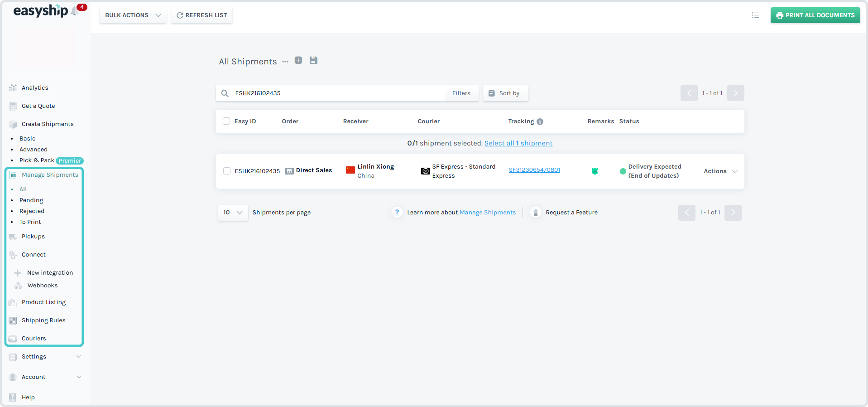
Task: Open Pick & Pack Premier option
Action: (51, 160)
